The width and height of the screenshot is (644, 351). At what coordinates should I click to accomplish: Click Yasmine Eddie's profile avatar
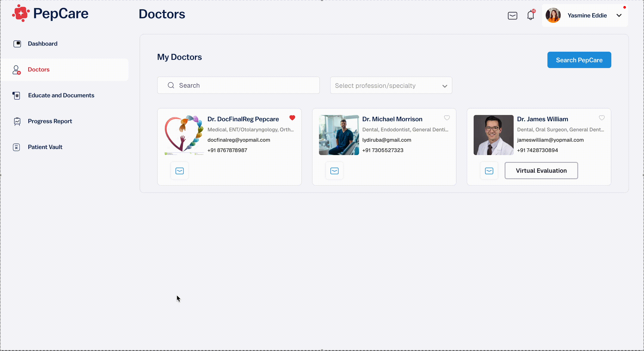pos(553,15)
